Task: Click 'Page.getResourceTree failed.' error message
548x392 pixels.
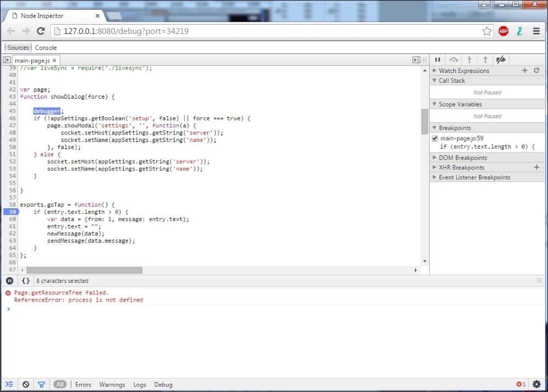Action: pos(61,293)
